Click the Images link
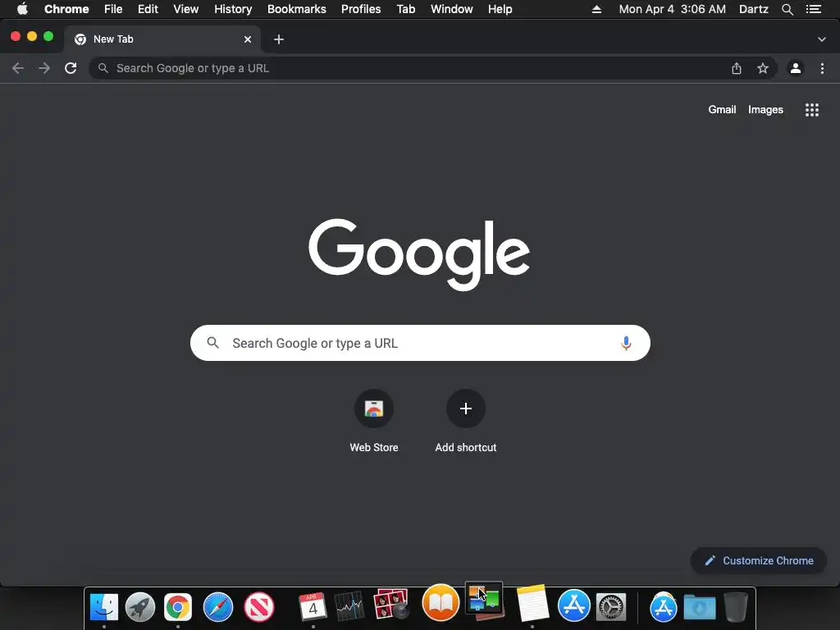840x630 pixels. (765, 109)
